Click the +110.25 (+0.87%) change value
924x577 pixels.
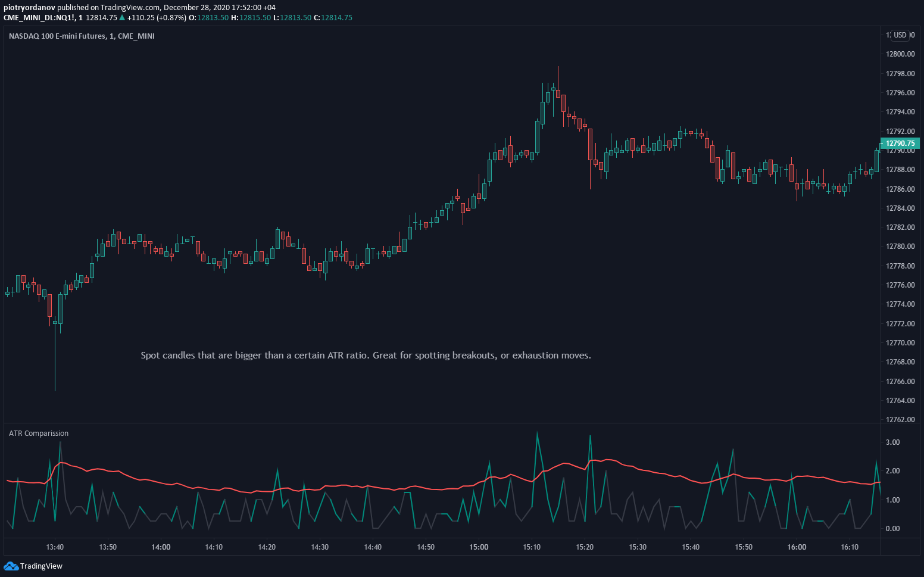pos(157,17)
